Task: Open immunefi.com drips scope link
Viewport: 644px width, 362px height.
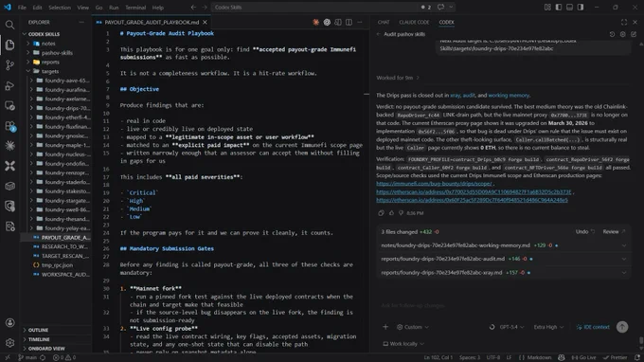Action: point(435,184)
